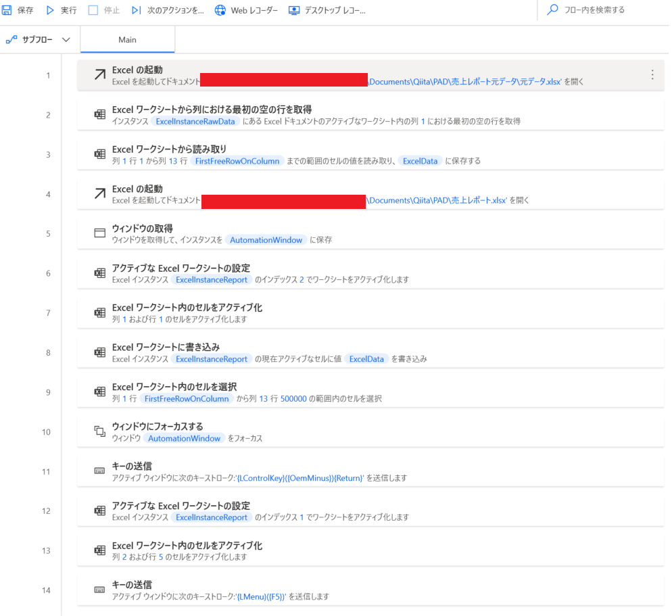Open the デスクトップ レコーダー monitor icon
672x616 pixels.
(294, 10)
